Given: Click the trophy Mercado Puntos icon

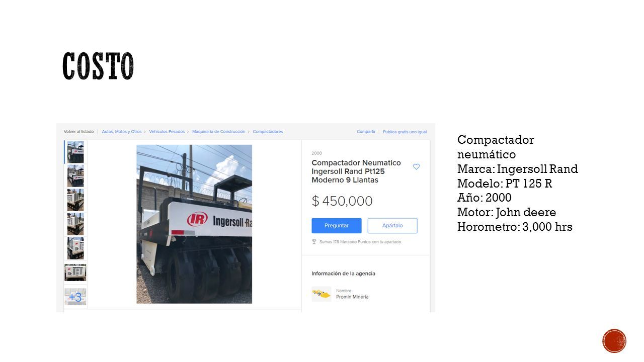Looking at the screenshot, I should pos(314,241).
